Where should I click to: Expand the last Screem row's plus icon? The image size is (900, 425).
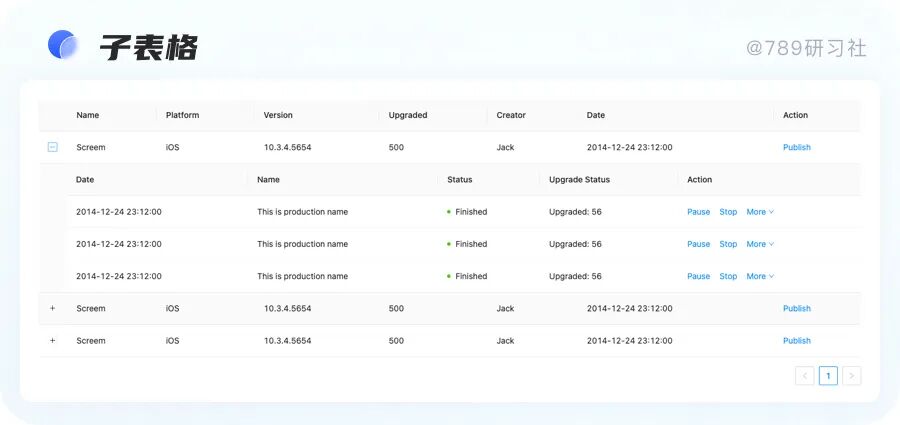point(52,341)
